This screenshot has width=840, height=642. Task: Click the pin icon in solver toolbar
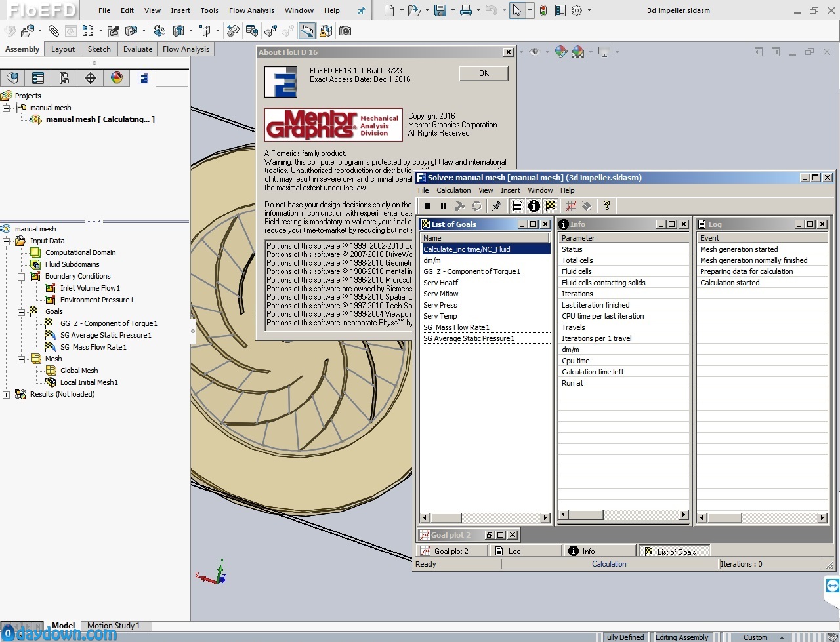point(497,206)
